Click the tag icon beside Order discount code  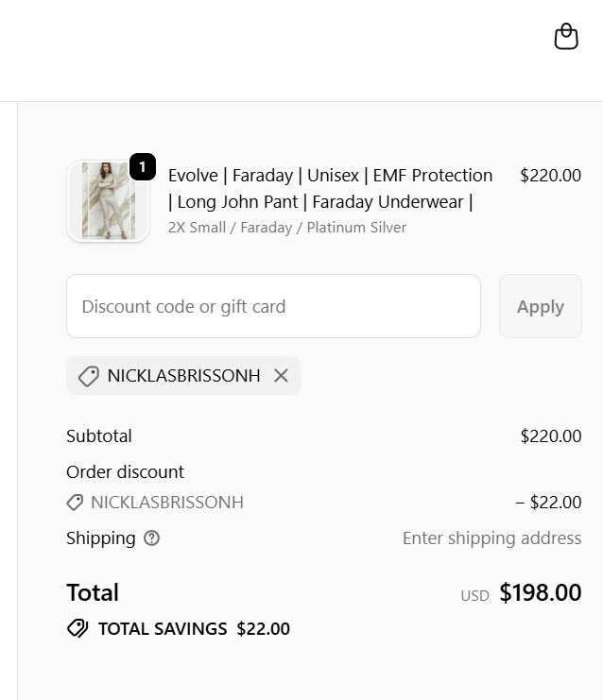pos(75,503)
